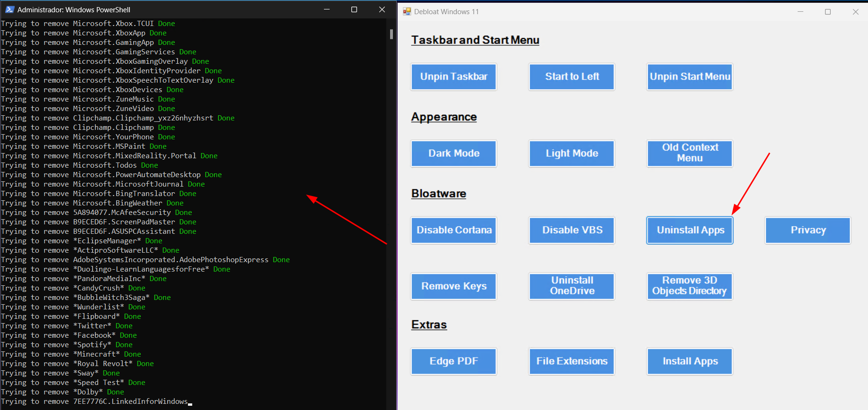Select the Edge PDF extra
The image size is (868, 410).
(x=453, y=361)
